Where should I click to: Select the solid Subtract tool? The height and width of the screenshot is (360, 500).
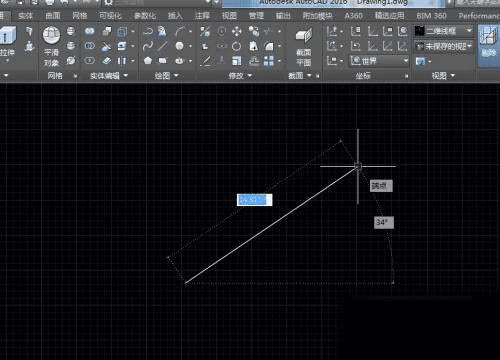[x=89, y=46]
